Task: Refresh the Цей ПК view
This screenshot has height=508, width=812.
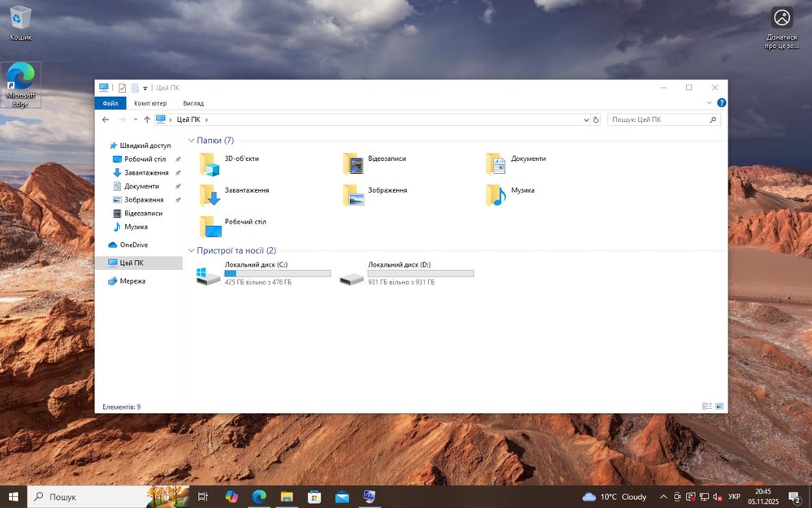Action: pos(596,119)
